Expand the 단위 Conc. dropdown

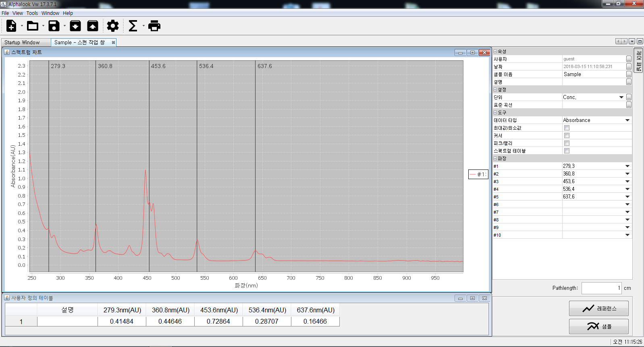pos(621,97)
